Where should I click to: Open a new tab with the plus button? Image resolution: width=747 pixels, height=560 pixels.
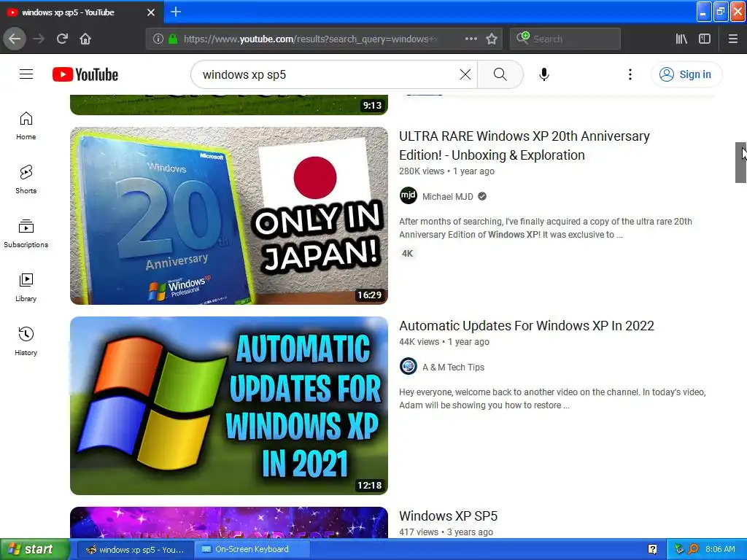[x=176, y=12]
